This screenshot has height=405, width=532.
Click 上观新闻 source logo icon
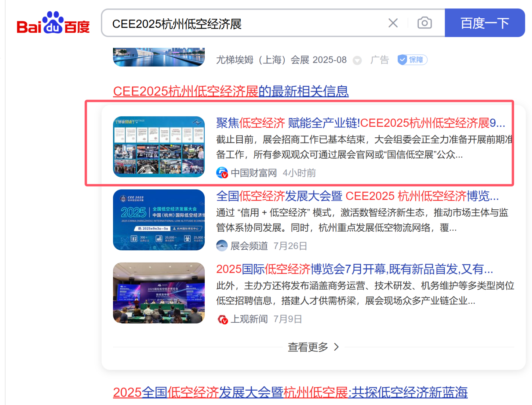[x=222, y=319]
